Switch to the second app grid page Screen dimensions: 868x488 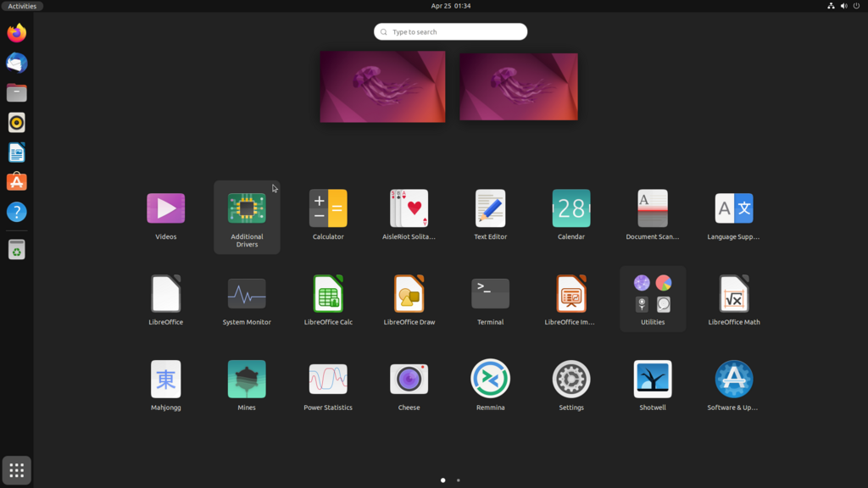pyautogui.click(x=459, y=480)
